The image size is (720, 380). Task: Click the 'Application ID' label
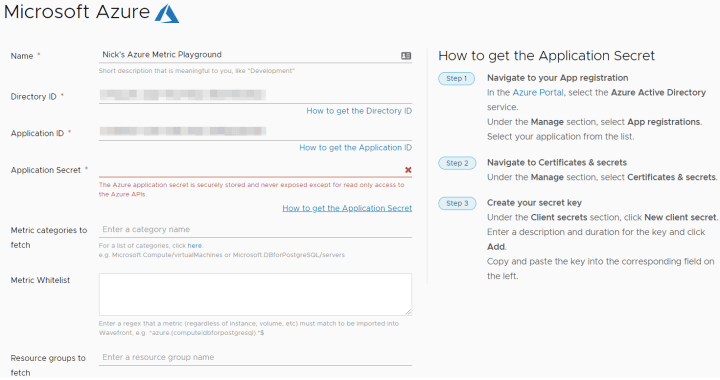pyautogui.click(x=37, y=134)
